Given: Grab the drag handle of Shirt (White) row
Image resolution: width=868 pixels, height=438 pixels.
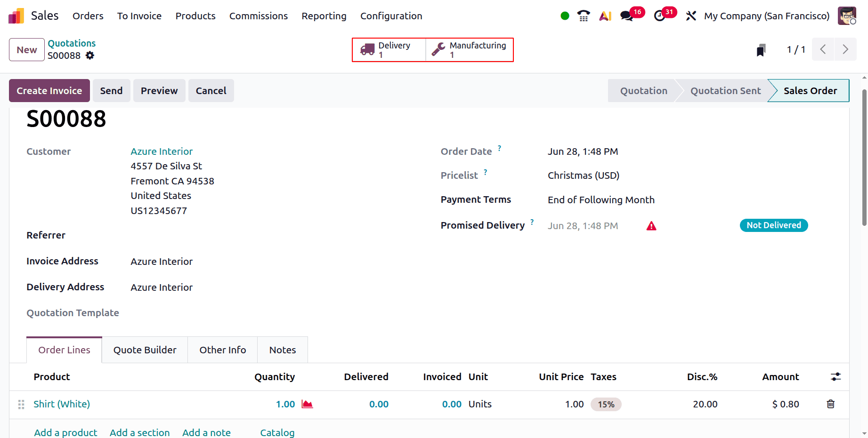Looking at the screenshot, I should (x=21, y=405).
